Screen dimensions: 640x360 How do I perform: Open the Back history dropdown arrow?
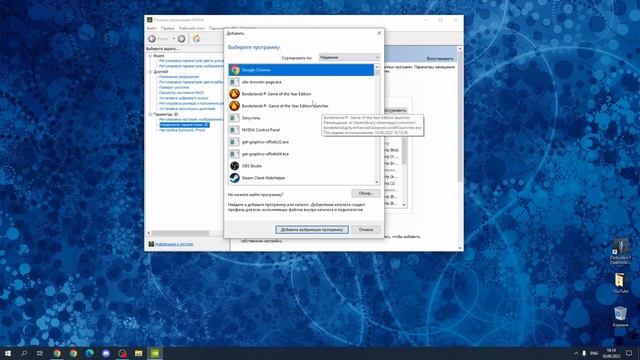(x=173, y=39)
